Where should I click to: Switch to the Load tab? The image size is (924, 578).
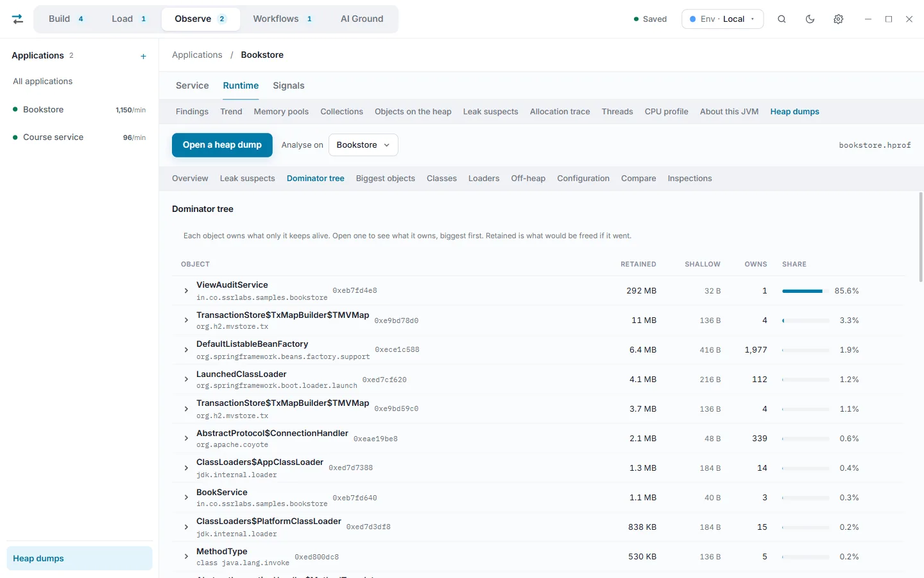point(129,19)
